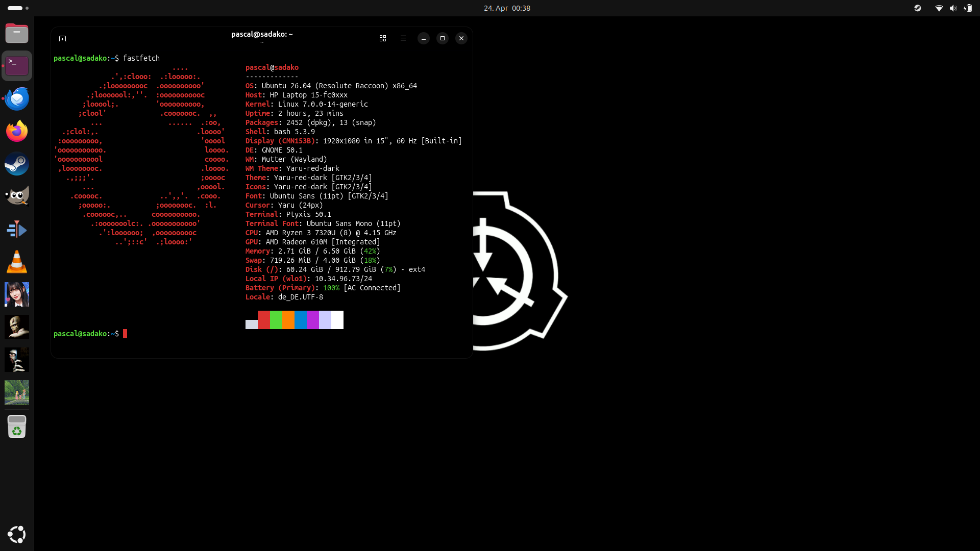The image size is (980, 551).
Task: Click the blue play-arrow app icon in dock
Action: tap(17, 229)
